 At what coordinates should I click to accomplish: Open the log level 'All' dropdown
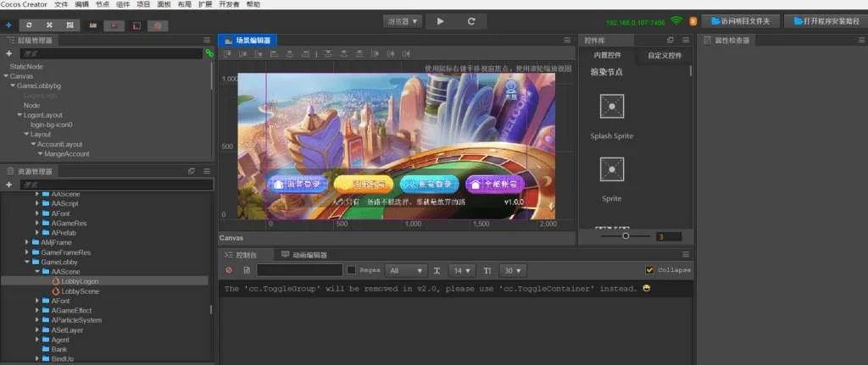click(406, 270)
